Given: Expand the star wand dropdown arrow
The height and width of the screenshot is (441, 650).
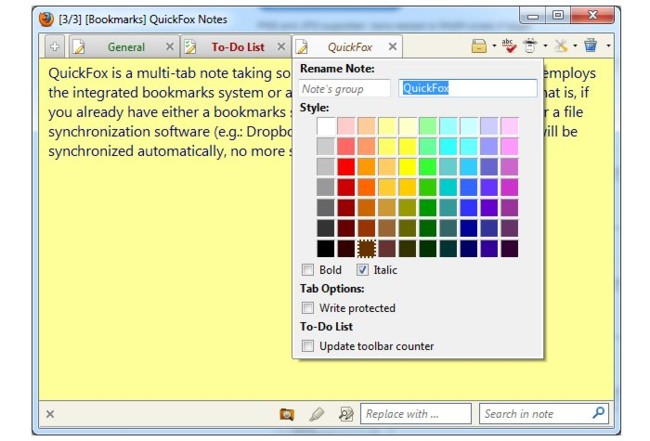Looking at the screenshot, I should coord(575,46).
